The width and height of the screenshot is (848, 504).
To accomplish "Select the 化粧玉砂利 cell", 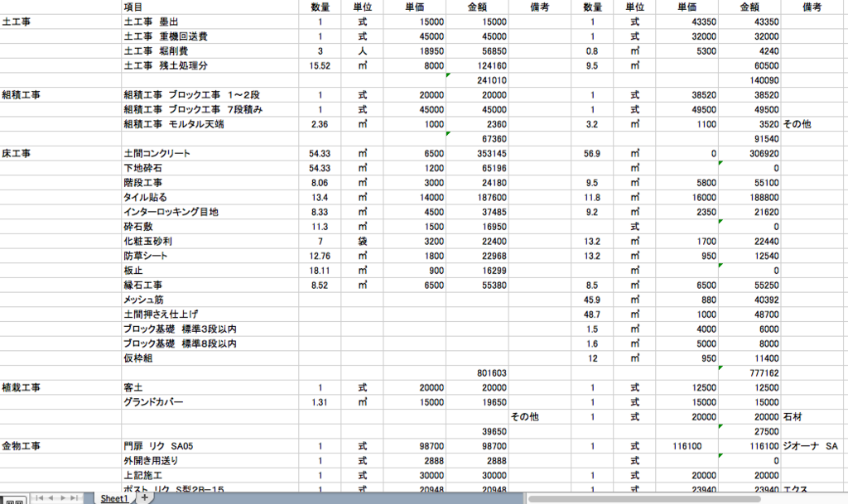I will pyautogui.click(x=210, y=242).
